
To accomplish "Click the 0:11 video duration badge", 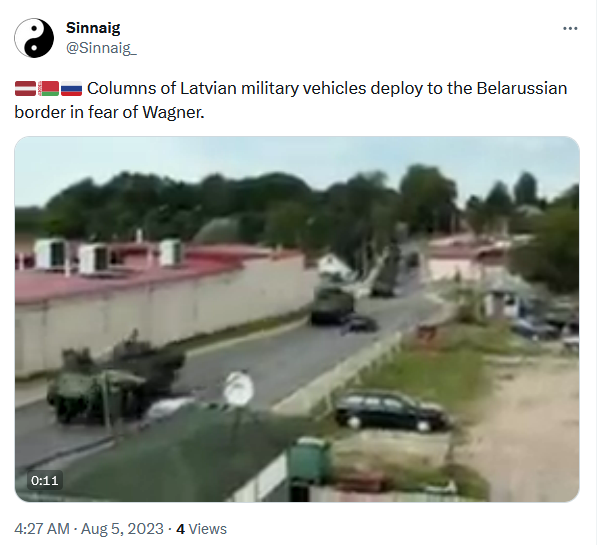I will pos(45,480).
